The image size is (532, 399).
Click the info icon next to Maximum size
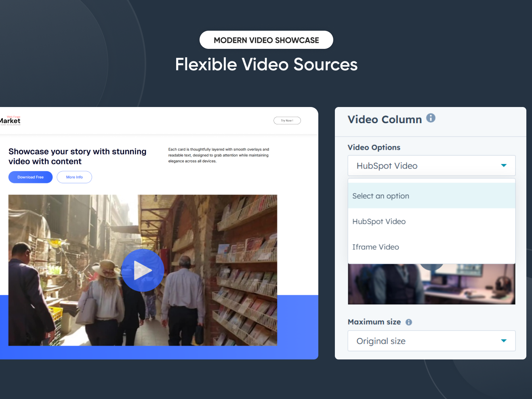click(x=408, y=322)
